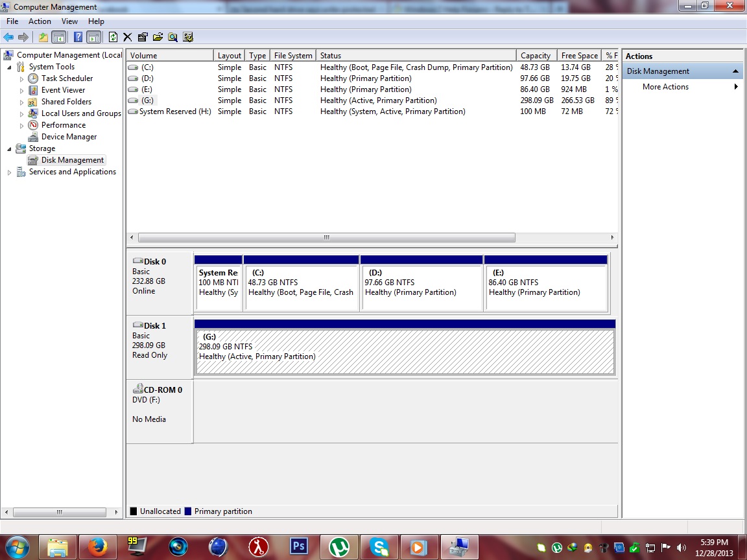This screenshot has height=560, width=747.
Task: Expand the More Actions submenu arrow
Action: (x=736, y=87)
